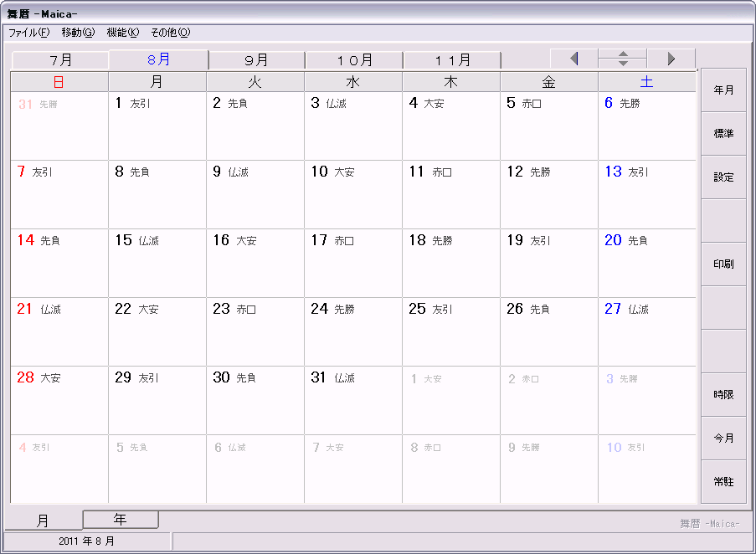Select the day cell 15 仏滅

pyautogui.click(x=157, y=263)
